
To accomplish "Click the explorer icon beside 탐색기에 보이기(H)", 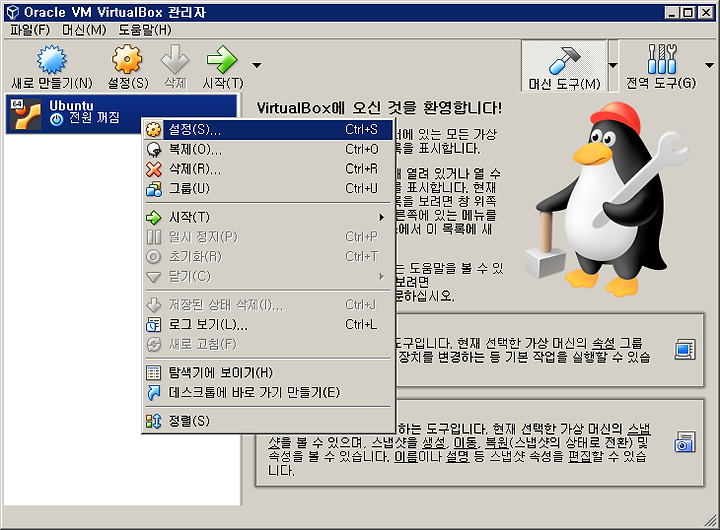I will (x=153, y=372).
